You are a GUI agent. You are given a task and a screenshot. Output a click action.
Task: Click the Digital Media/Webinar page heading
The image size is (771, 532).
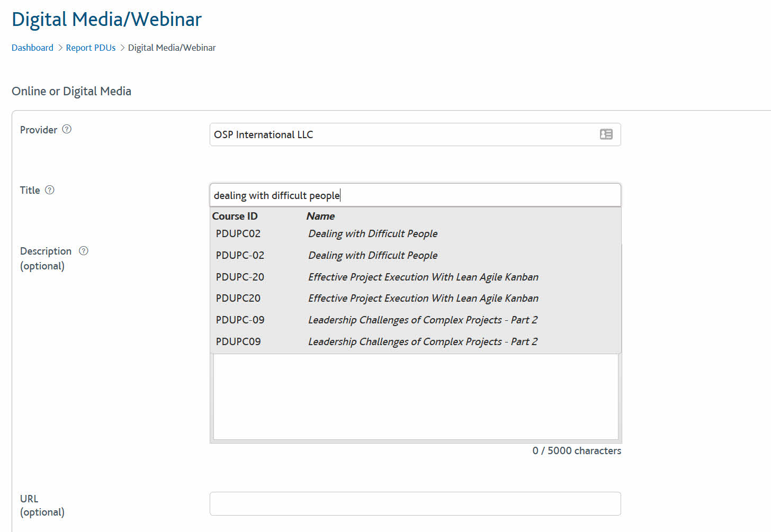(106, 20)
